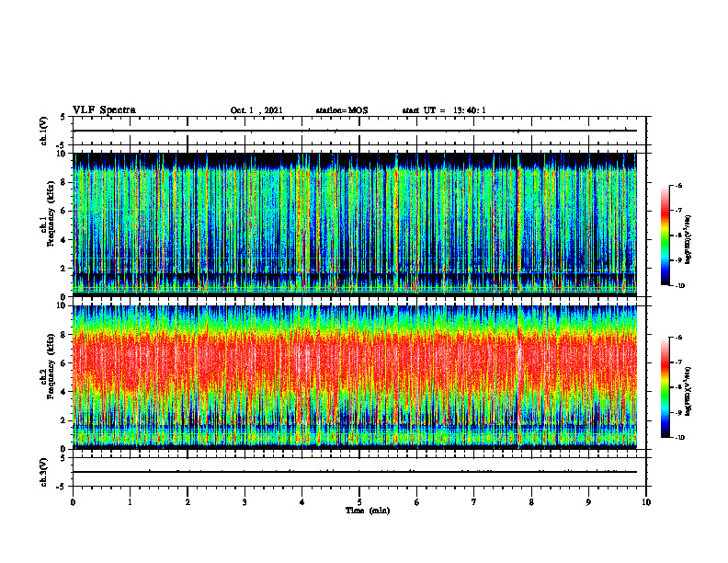Click the "ch.3(V)" axis label
The image size is (728, 563).
click(x=44, y=472)
